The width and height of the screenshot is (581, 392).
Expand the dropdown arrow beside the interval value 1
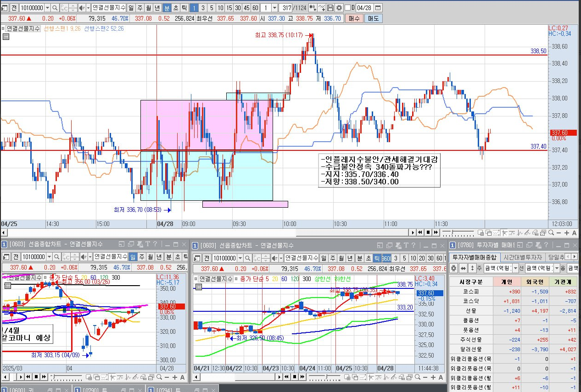pos(274,8)
